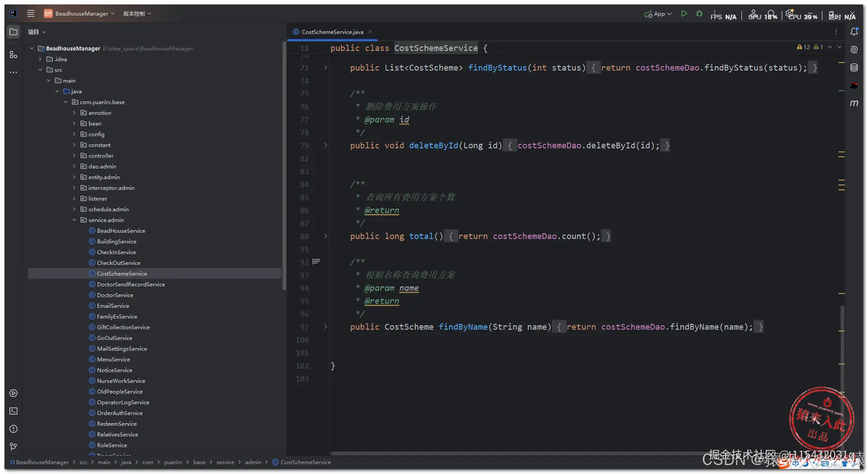
Task: Open BeadHouseService class in tree
Action: click(121, 231)
